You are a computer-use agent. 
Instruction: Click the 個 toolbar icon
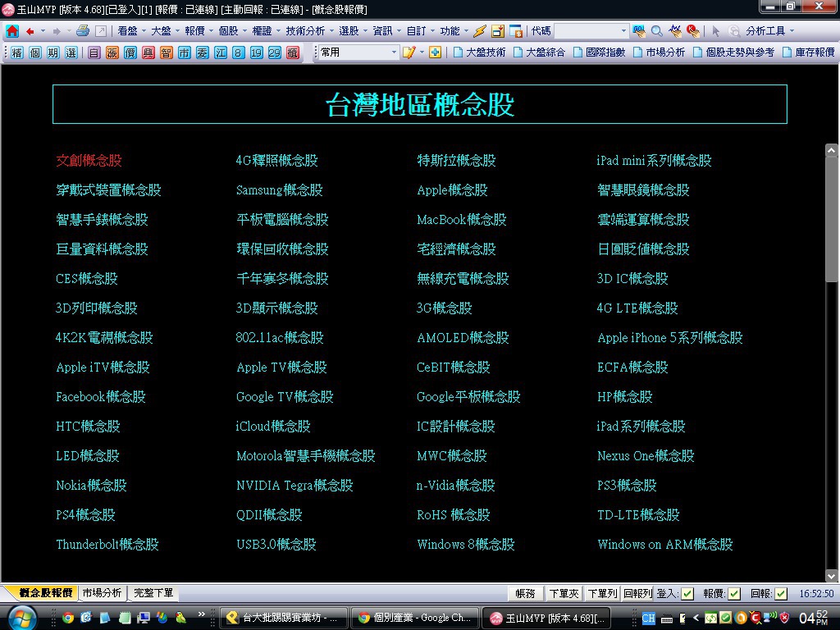coord(34,52)
